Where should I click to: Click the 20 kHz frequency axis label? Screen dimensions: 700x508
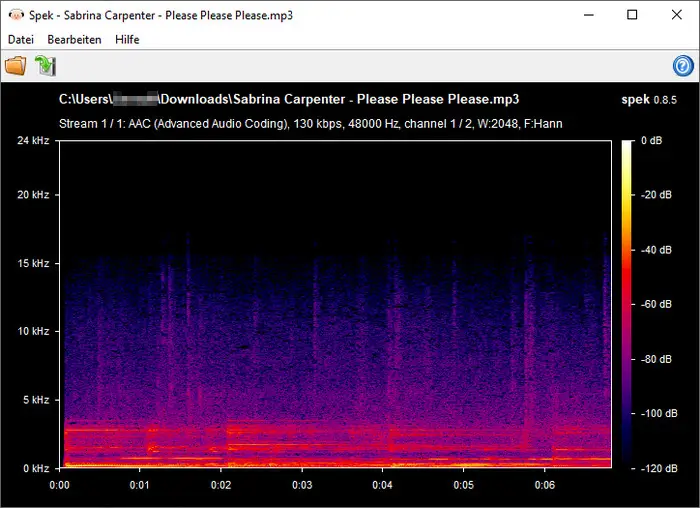tap(33, 195)
